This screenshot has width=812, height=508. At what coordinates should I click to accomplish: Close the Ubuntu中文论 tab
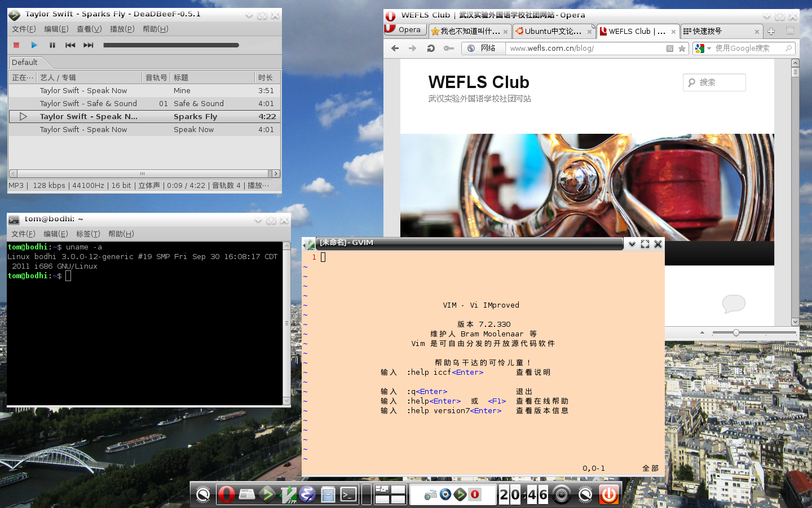click(589, 32)
